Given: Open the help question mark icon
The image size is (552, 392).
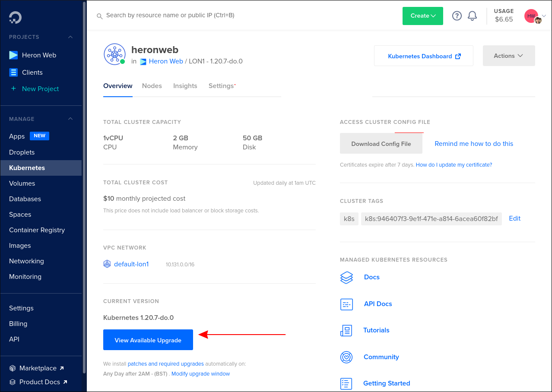Looking at the screenshot, I should point(457,16).
